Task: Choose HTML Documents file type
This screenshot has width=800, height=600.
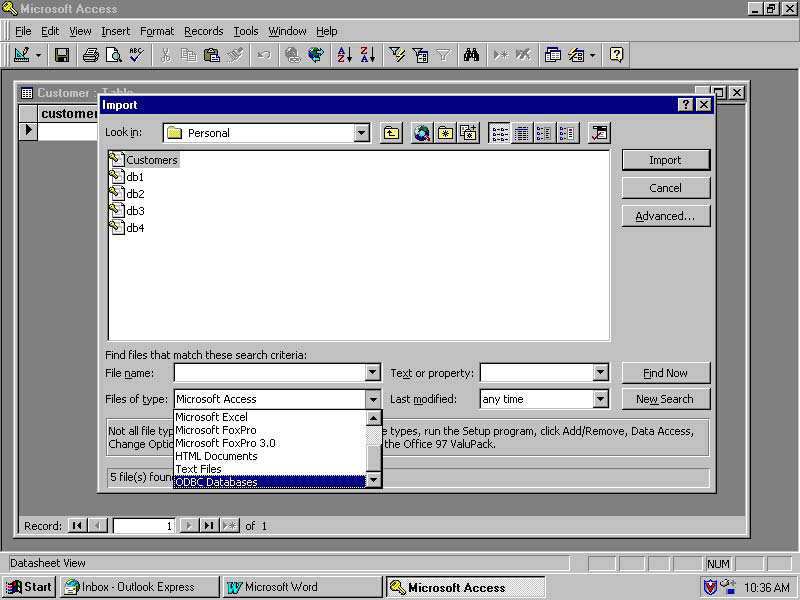Action: point(270,456)
